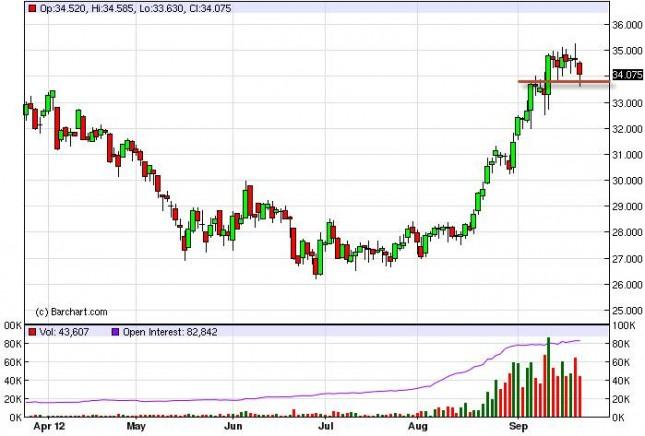The image size is (645, 436).
Task: Click the 'Jun' date axis label
Action: click(x=233, y=426)
